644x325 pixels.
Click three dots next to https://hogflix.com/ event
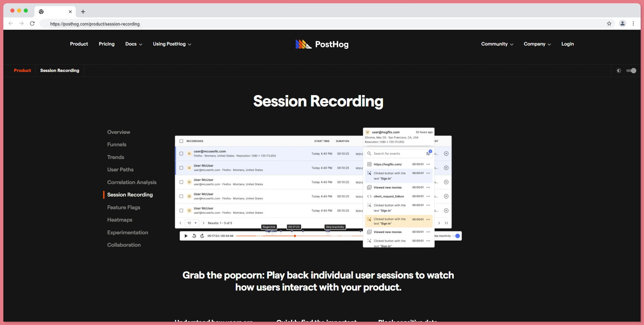coord(428,164)
